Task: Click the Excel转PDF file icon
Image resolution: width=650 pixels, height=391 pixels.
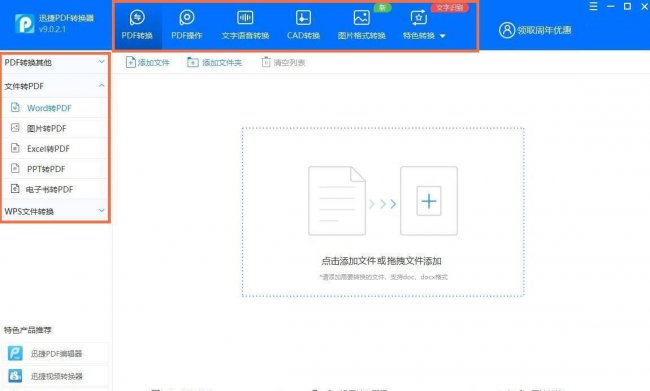Action: coord(15,148)
